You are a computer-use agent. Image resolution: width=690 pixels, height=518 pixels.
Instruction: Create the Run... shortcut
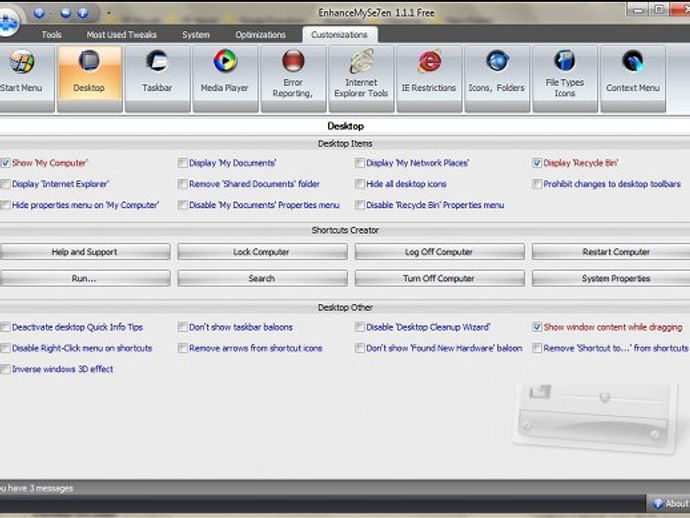click(84, 279)
